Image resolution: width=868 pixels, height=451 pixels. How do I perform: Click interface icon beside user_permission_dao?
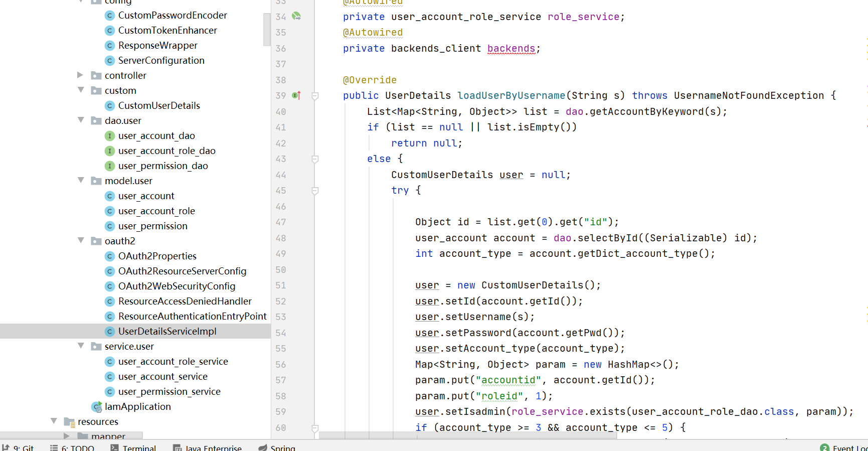coord(110,166)
